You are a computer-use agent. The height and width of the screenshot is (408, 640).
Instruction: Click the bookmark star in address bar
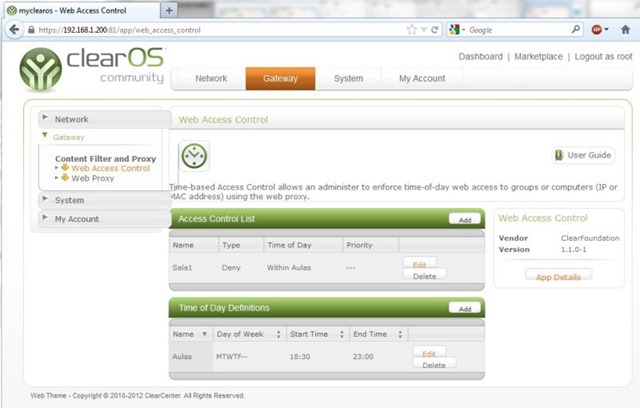pyautogui.click(x=411, y=30)
